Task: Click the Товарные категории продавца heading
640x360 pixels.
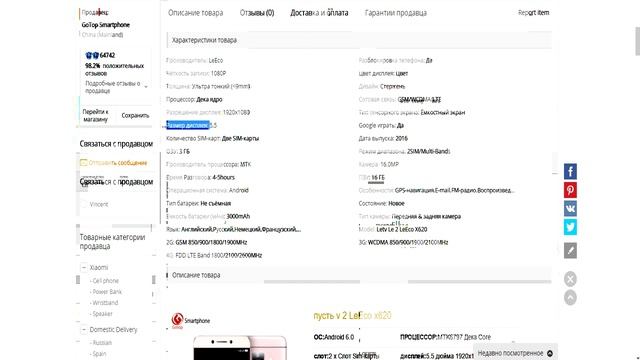Action: tap(112, 242)
